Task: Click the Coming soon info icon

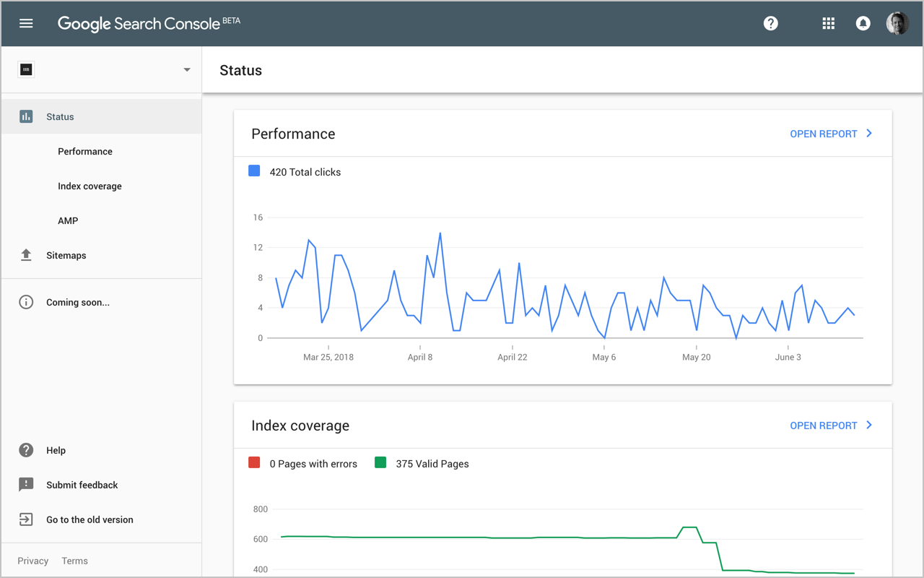Action: [x=26, y=302]
